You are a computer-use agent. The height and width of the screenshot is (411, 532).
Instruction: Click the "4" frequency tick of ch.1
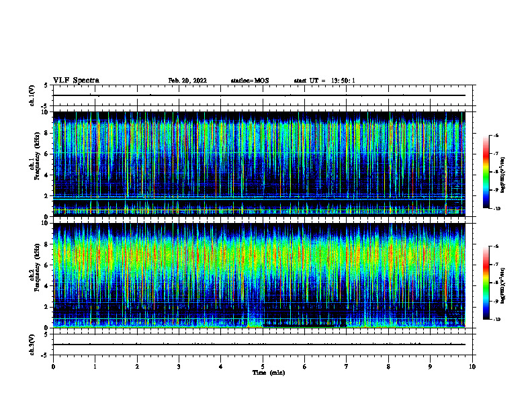pos(47,175)
